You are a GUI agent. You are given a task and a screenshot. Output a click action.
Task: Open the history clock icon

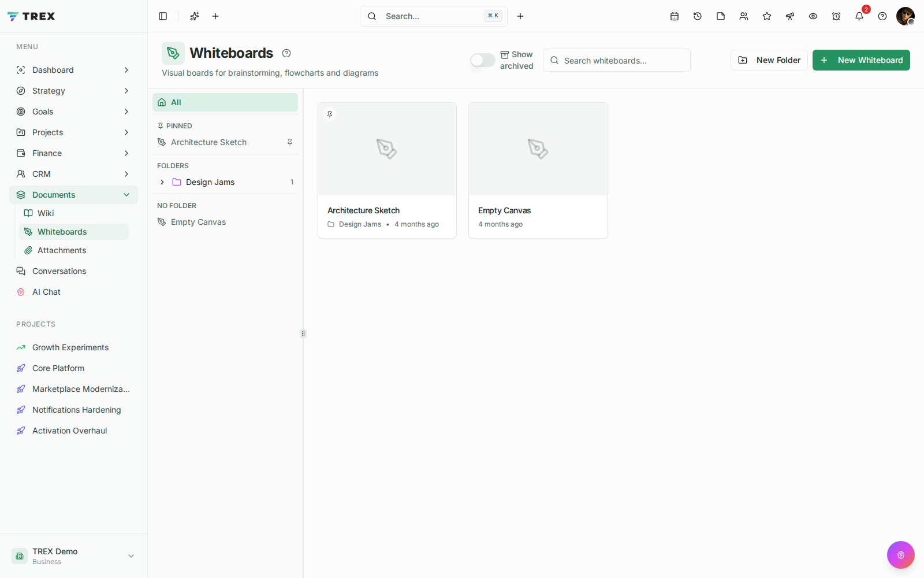pos(698,16)
